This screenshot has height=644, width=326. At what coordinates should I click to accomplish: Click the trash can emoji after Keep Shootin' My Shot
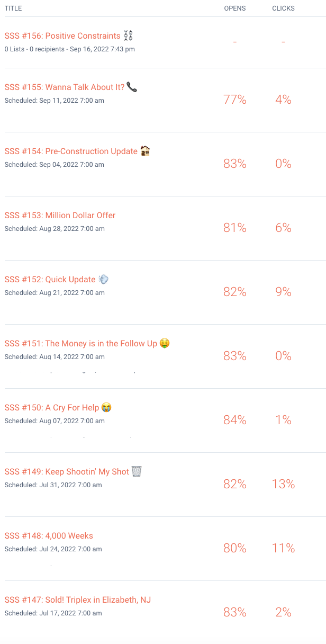pos(137,471)
